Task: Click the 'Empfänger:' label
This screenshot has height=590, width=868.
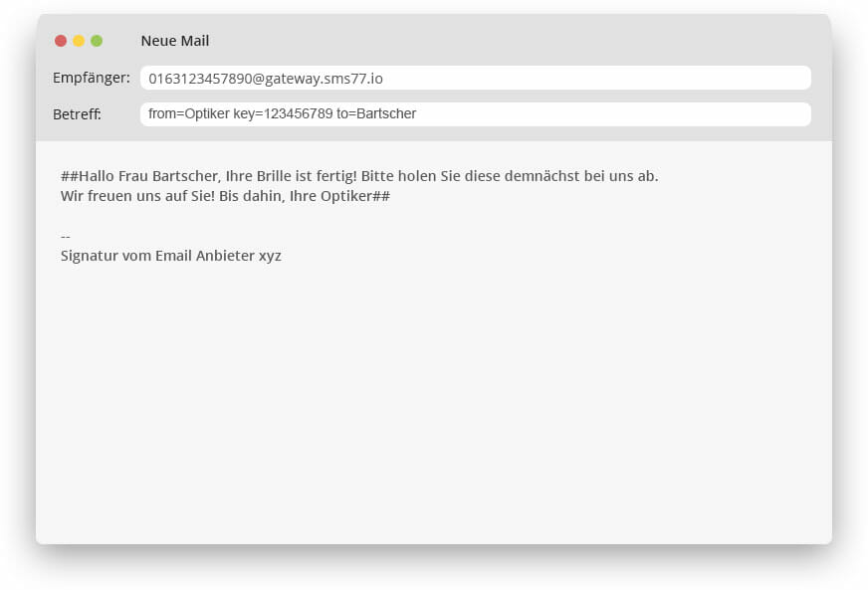Action: point(92,78)
